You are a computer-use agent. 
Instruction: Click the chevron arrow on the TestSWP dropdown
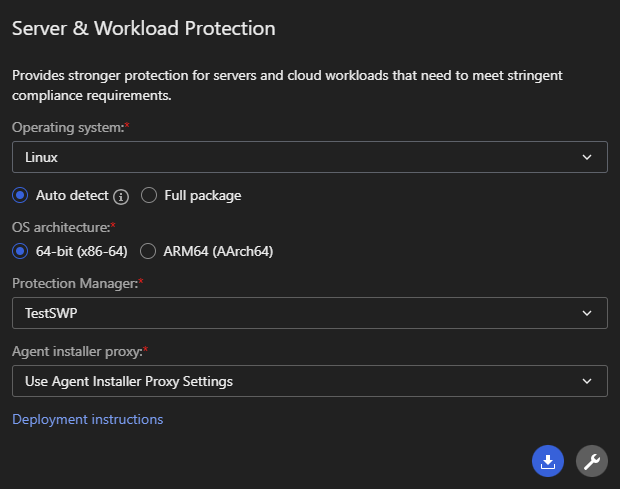point(586,313)
